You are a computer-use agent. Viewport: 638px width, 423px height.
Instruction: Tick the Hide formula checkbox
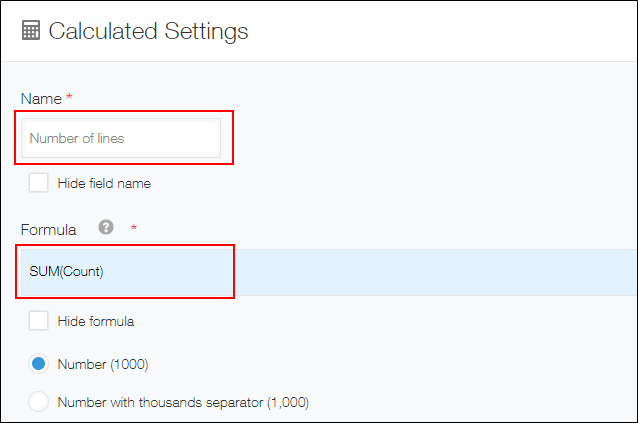click(x=38, y=321)
